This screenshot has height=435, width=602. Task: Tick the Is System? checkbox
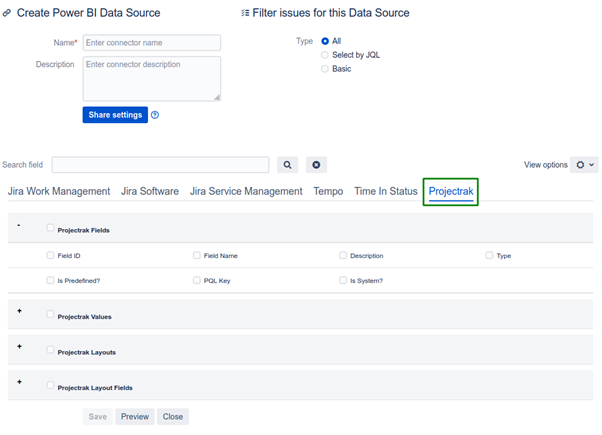tap(343, 280)
